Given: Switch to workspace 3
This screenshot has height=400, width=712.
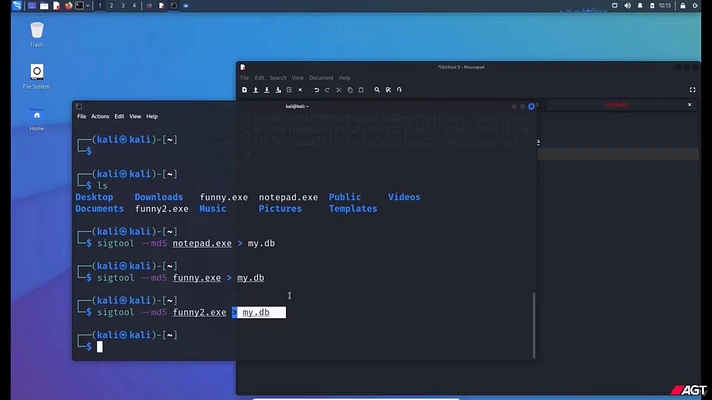Looking at the screenshot, I should coord(123,5).
